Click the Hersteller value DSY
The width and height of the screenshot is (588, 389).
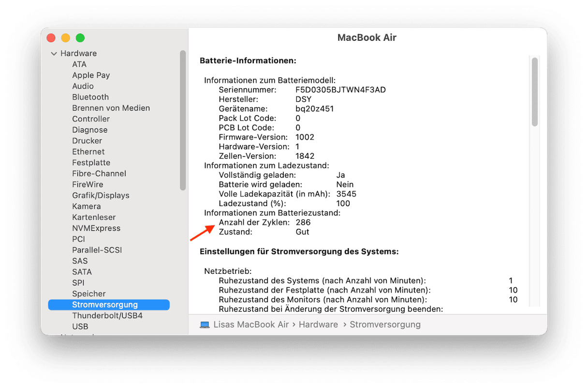coord(304,99)
